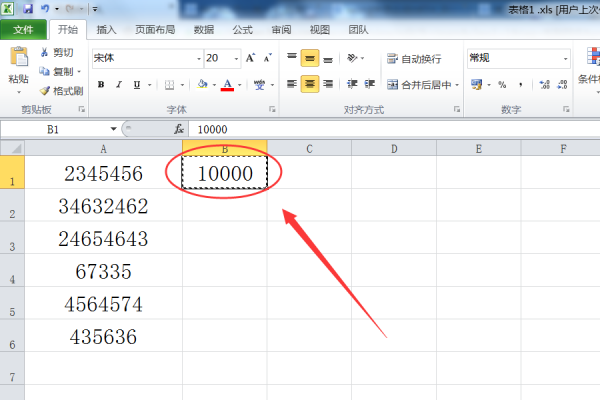Click the Paste (粘贴) clipboard icon
The image size is (600, 400).
tap(17, 60)
